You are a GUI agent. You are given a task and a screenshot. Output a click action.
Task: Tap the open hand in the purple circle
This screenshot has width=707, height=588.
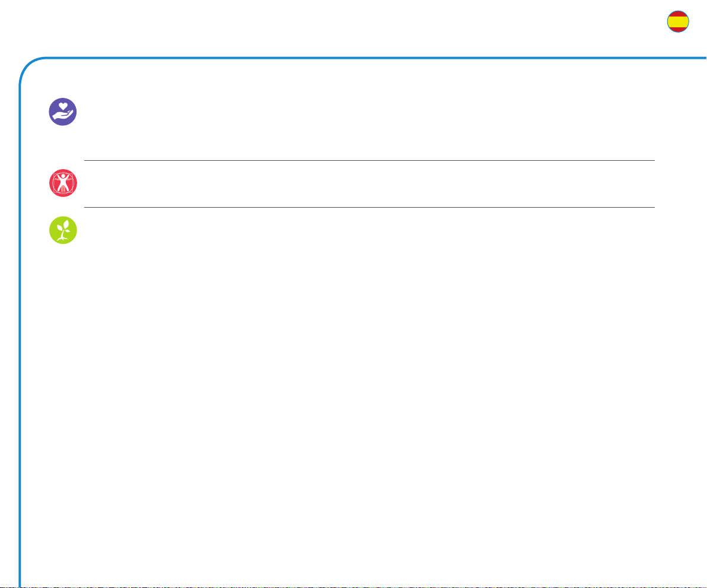(x=63, y=116)
